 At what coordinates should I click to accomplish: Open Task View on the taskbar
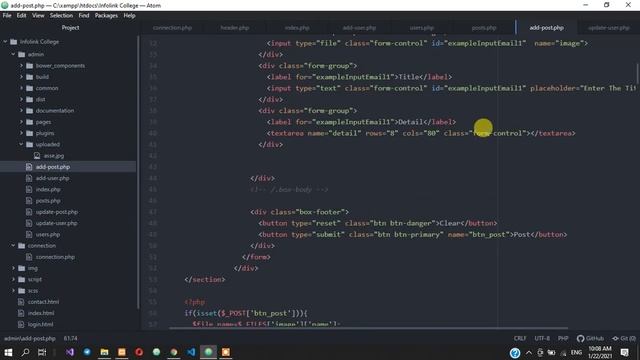point(42,352)
